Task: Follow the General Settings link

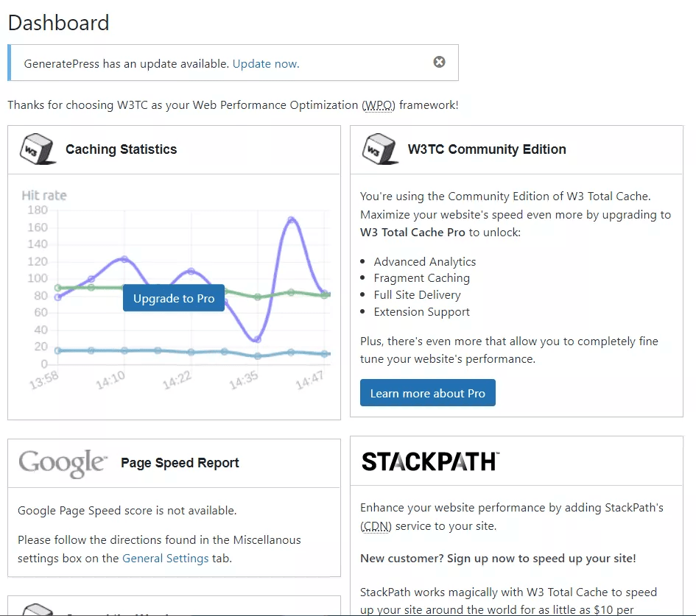Action: (x=165, y=558)
